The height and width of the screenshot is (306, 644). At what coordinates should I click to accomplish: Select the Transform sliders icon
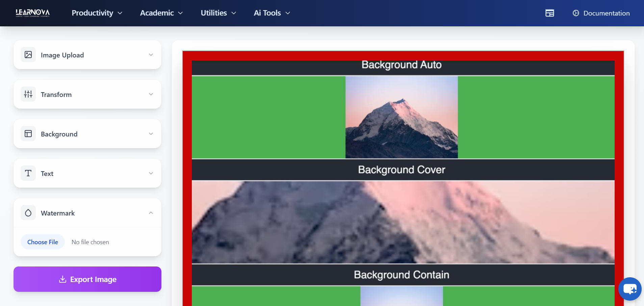[28, 94]
